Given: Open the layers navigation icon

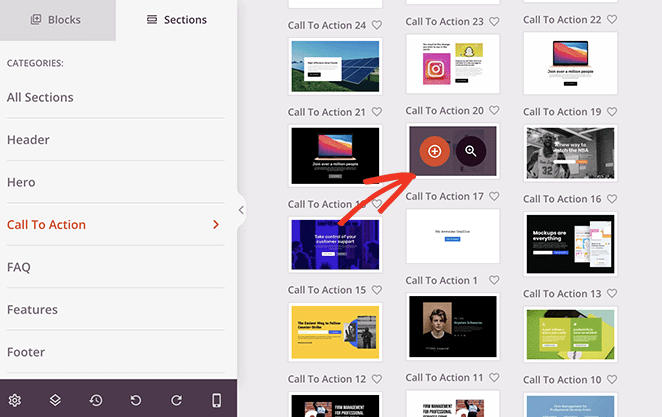Looking at the screenshot, I should pyautogui.click(x=55, y=399).
